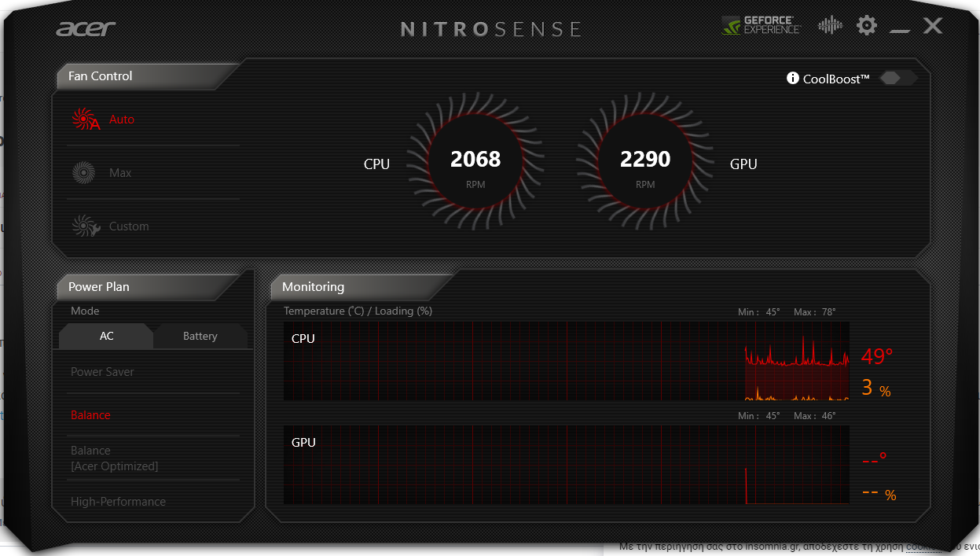The width and height of the screenshot is (980, 556).
Task: Open GeForce Experience from the title bar
Action: point(761,25)
